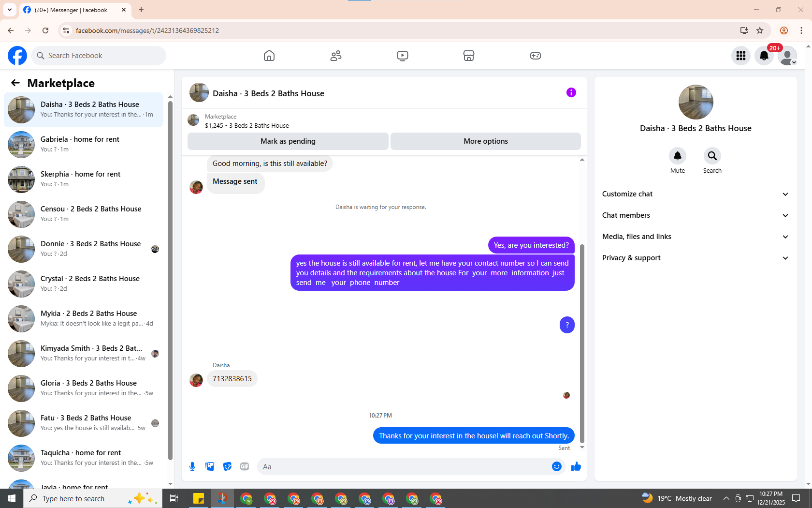The image size is (812, 508).
Task: Go to the Home feed icon
Action: 269,56
